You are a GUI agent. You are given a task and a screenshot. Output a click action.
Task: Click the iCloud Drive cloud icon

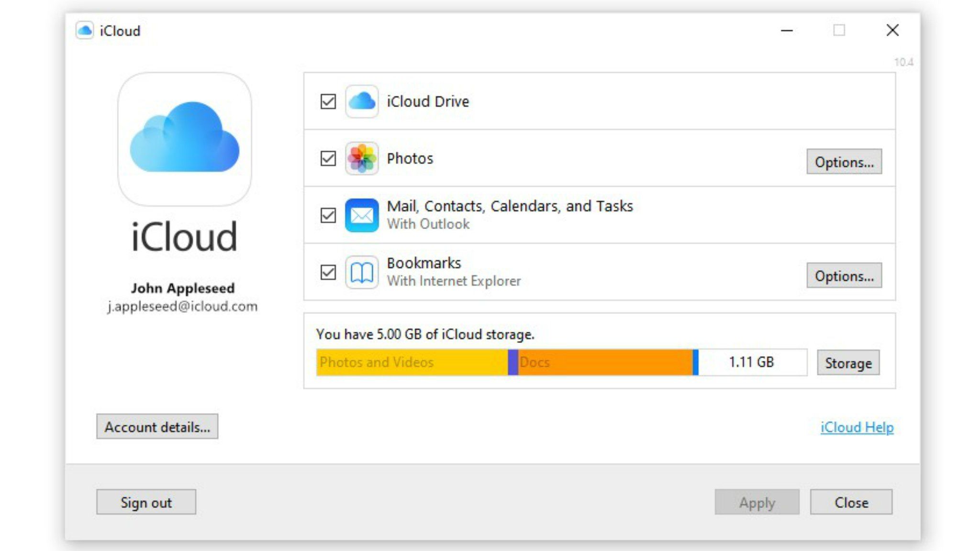click(x=362, y=101)
